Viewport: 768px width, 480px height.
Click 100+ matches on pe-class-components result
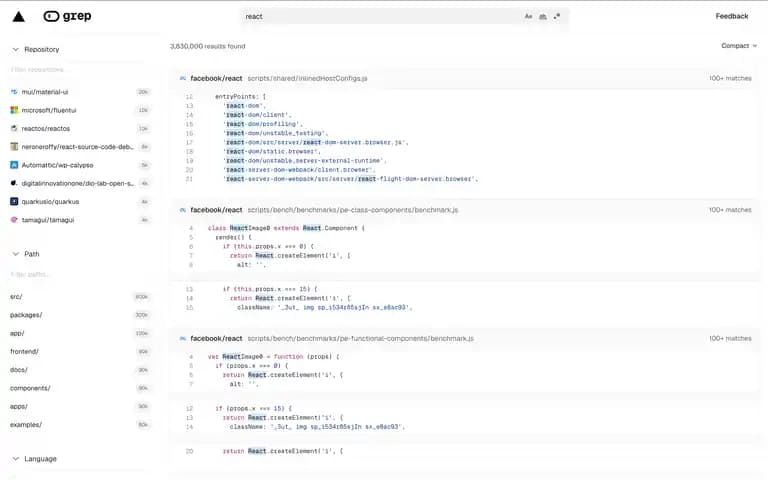pos(730,210)
